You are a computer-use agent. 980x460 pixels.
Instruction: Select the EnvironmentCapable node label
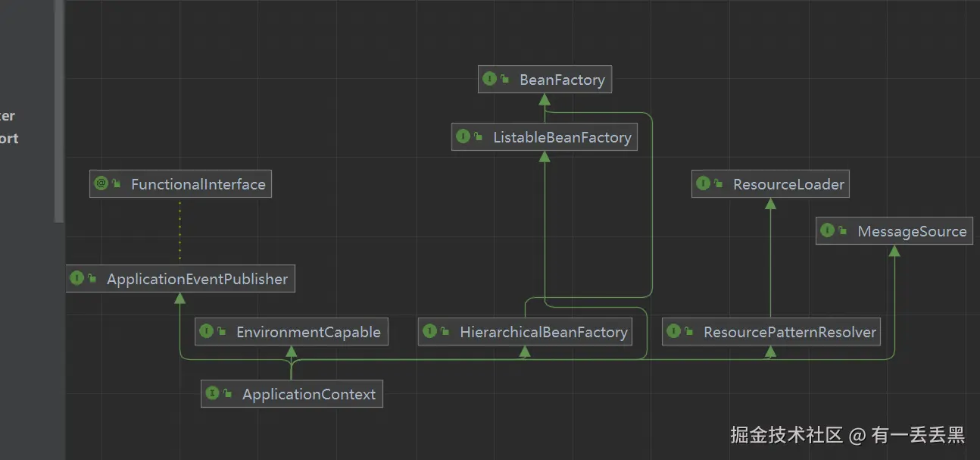pos(308,332)
